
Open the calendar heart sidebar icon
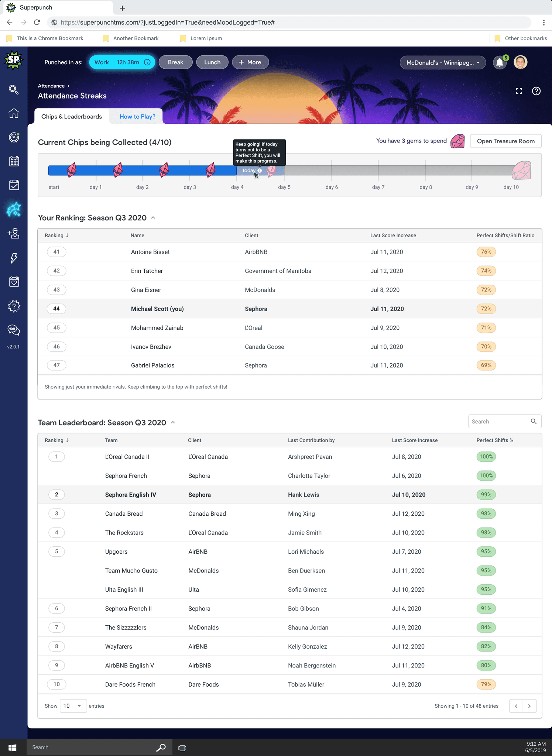[14, 282]
